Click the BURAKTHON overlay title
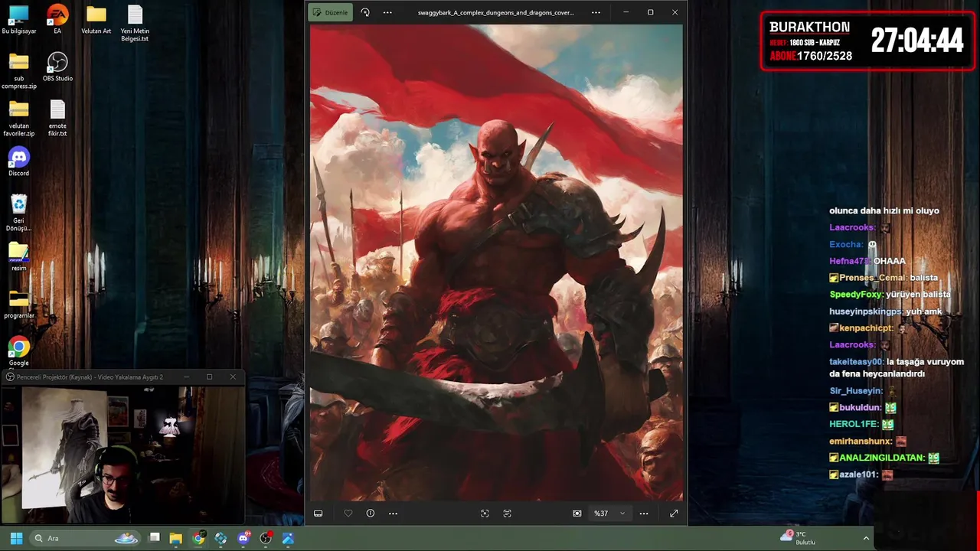The width and height of the screenshot is (980, 551). point(809,27)
